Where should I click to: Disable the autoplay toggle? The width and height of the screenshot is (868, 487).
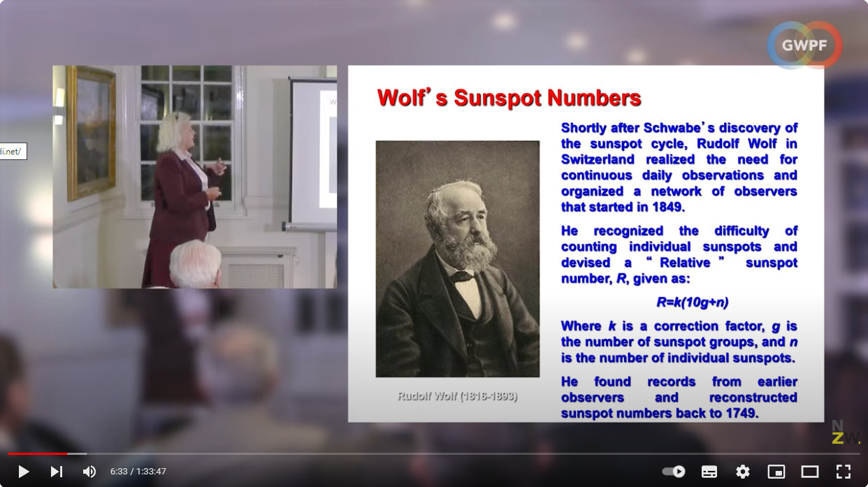click(x=672, y=472)
